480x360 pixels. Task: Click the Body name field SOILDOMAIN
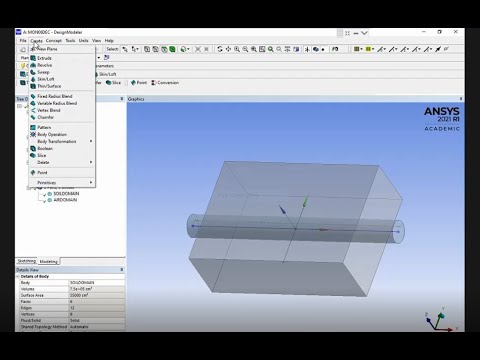click(97, 283)
